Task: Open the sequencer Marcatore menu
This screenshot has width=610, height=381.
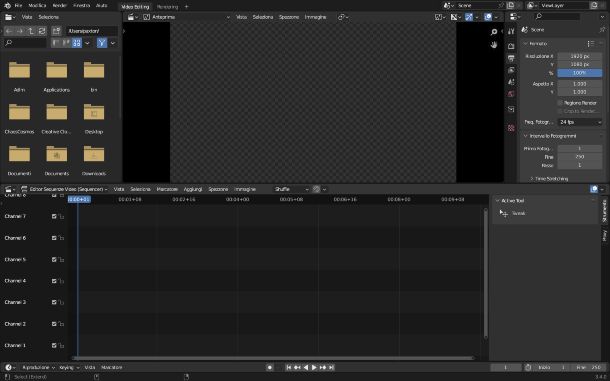Action: (167, 189)
